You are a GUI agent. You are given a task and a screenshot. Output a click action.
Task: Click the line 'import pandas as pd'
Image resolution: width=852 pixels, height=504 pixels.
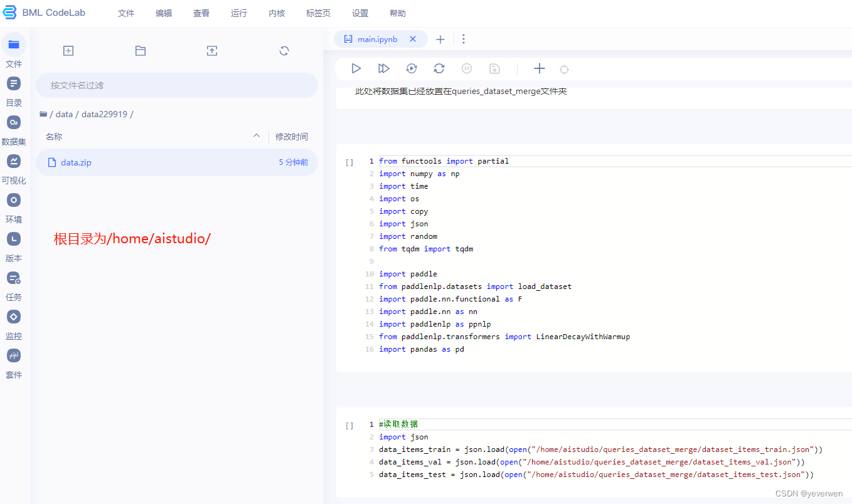point(422,349)
